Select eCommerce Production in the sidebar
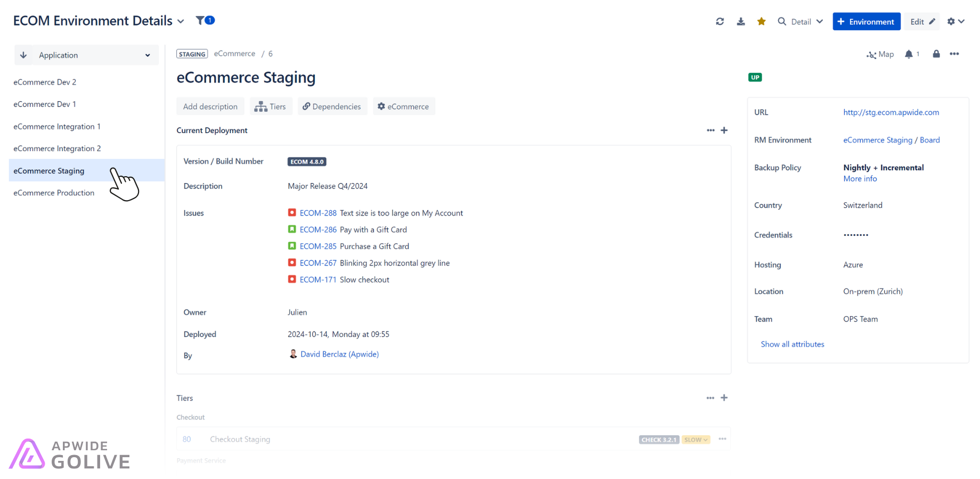This screenshot has height=479, width=980. click(54, 193)
